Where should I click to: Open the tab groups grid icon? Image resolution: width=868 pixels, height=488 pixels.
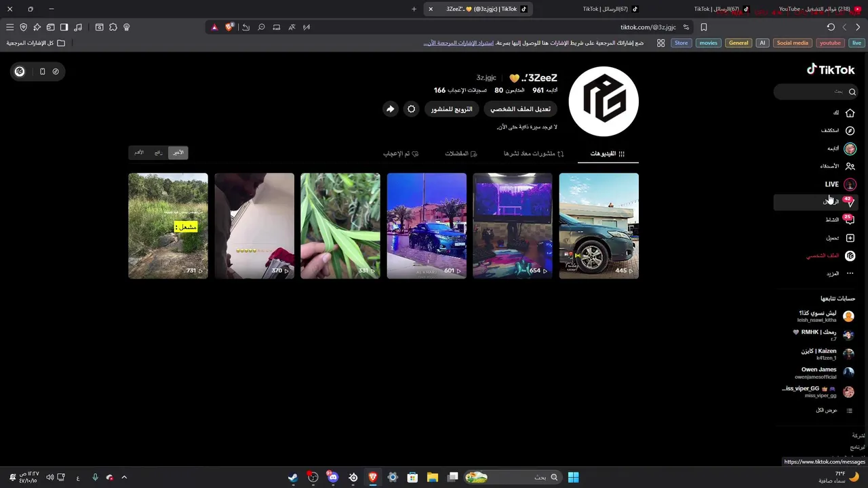coord(660,43)
